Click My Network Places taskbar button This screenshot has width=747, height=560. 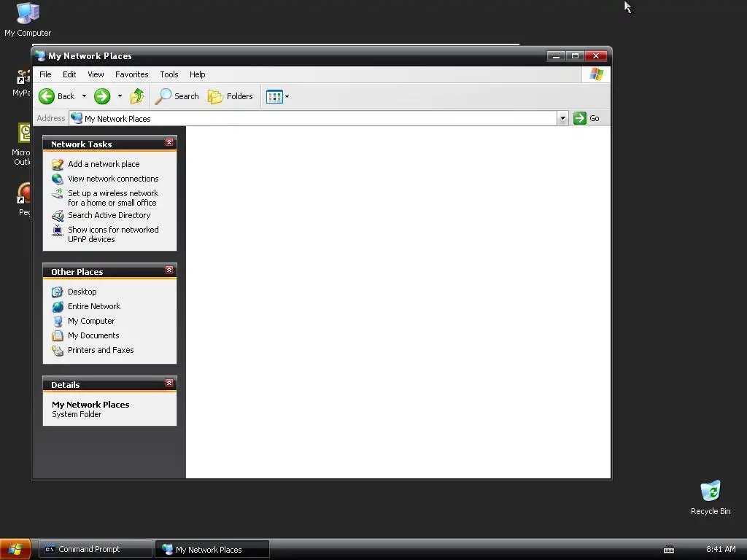pyautogui.click(x=212, y=549)
